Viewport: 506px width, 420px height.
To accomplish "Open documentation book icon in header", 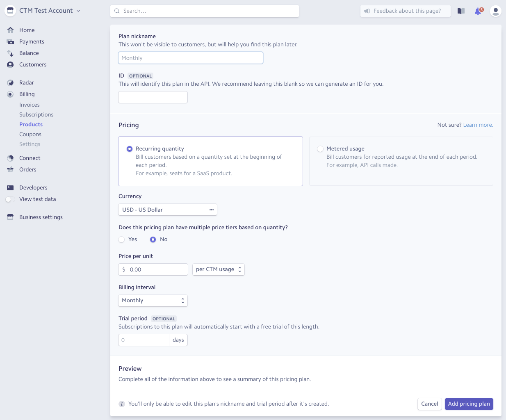I will tap(461, 11).
